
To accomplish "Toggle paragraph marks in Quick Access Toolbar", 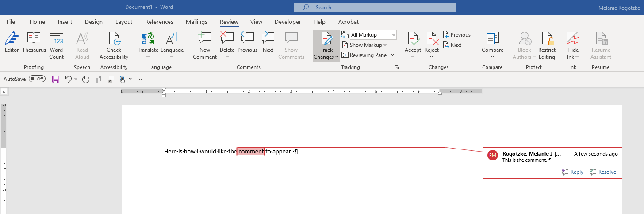I will 99,79.
